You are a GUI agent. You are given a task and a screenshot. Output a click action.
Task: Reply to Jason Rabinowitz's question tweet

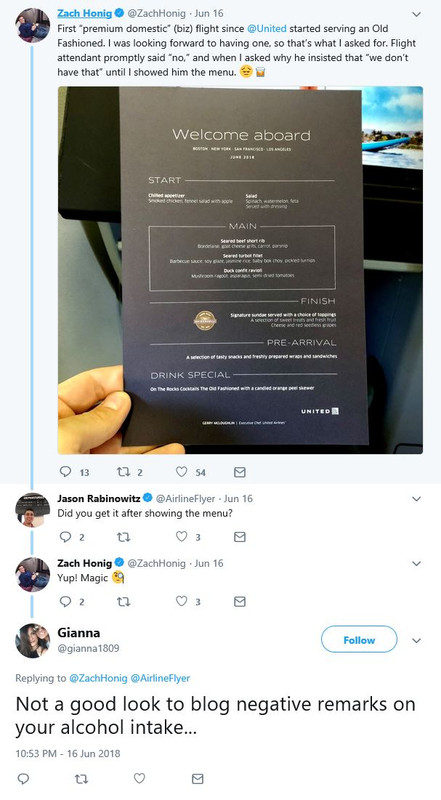tap(65, 536)
